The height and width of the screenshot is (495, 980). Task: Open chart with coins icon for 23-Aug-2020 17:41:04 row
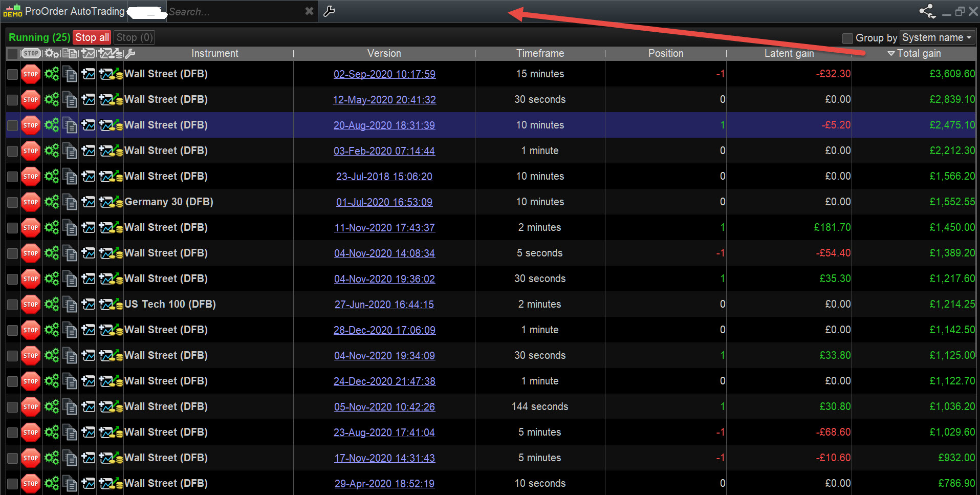click(x=111, y=432)
